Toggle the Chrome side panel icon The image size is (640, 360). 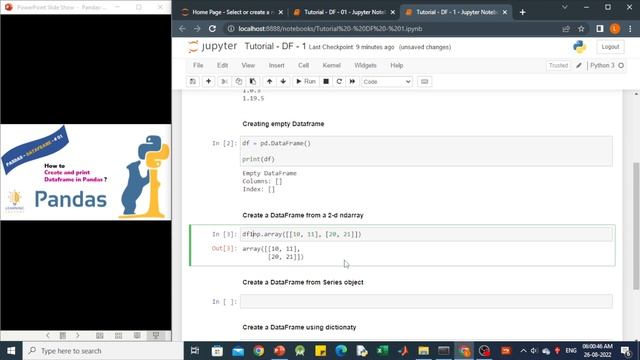click(x=600, y=29)
